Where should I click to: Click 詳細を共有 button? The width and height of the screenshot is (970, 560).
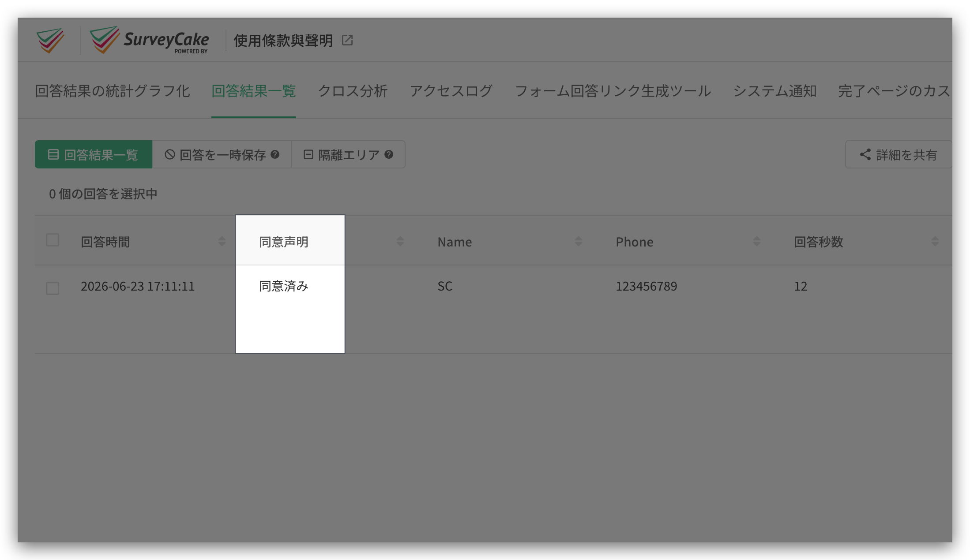(899, 154)
